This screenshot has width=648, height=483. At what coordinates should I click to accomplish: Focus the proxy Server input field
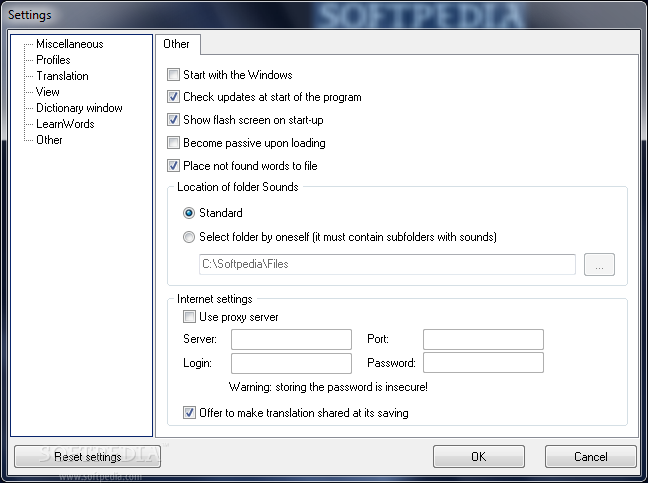(291, 339)
